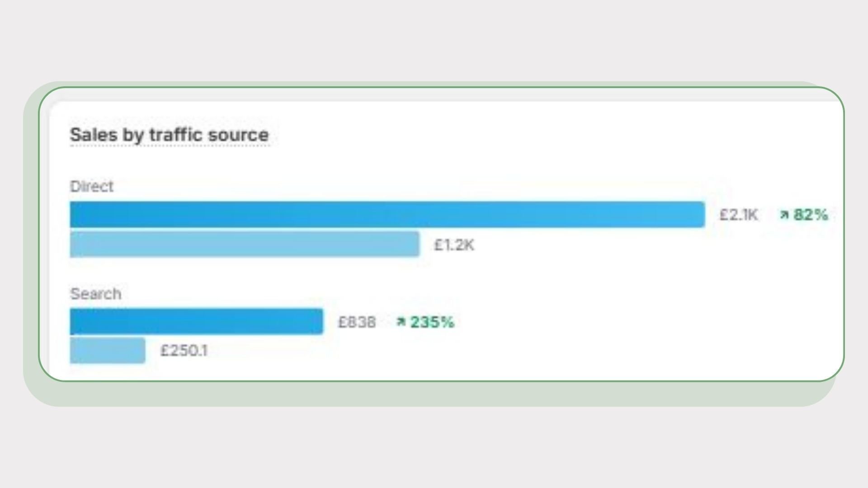Click the light blue Direct £1.2K bar
Viewport: 868px width, 488px height.
tap(244, 244)
